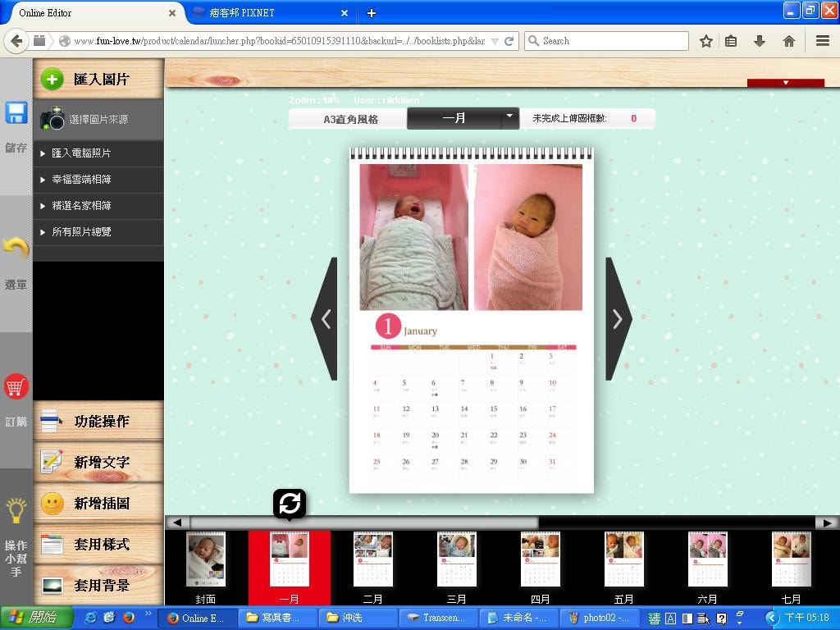Select the 六月 page thumbnail
The height and width of the screenshot is (630, 840).
(x=708, y=559)
